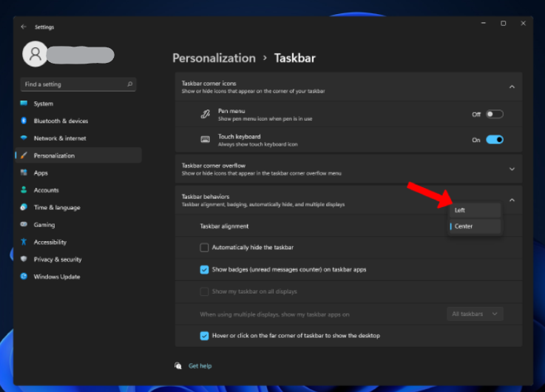Click the Accounts person icon
This screenshot has width=545, height=392.
[24, 190]
